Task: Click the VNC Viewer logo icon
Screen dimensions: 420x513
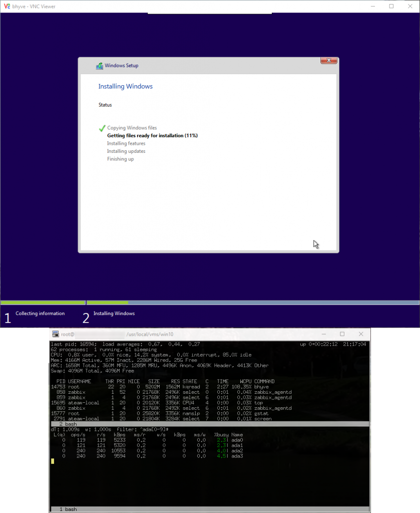Action: pyautogui.click(x=7, y=6)
